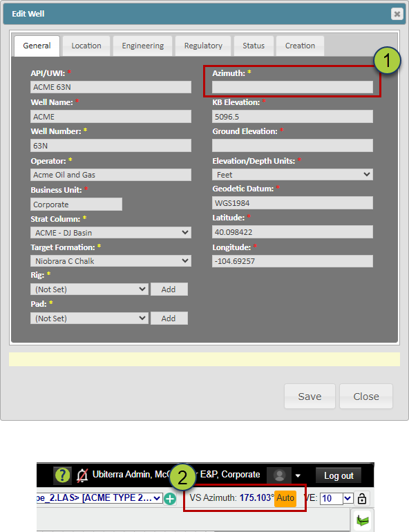Expand the Rig dropdown
This screenshot has width=409, height=532.
pos(90,289)
